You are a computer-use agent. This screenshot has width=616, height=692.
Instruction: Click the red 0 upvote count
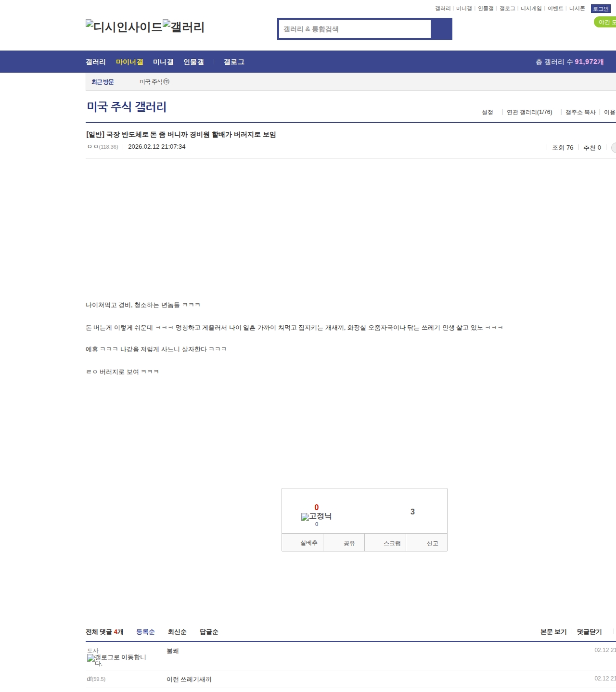click(x=317, y=507)
